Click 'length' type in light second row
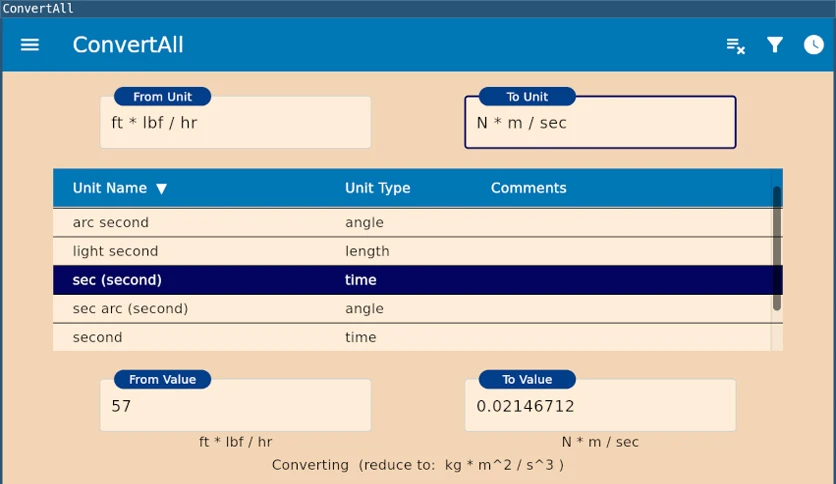Image resolution: width=836 pixels, height=484 pixels. click(367, 251)
